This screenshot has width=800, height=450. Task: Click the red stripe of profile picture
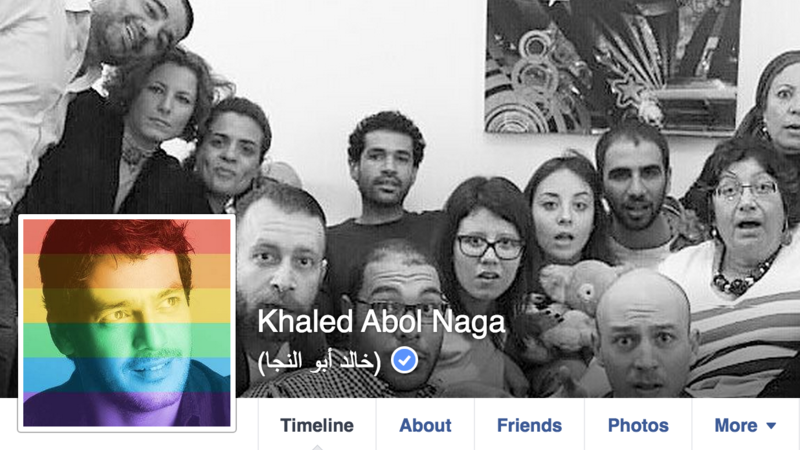pyautogui.click(x=127, y=237)
